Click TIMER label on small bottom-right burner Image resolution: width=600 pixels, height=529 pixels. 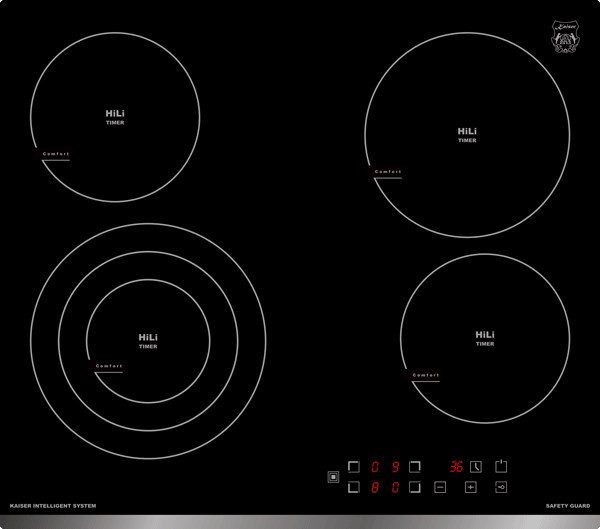[485, 344]
